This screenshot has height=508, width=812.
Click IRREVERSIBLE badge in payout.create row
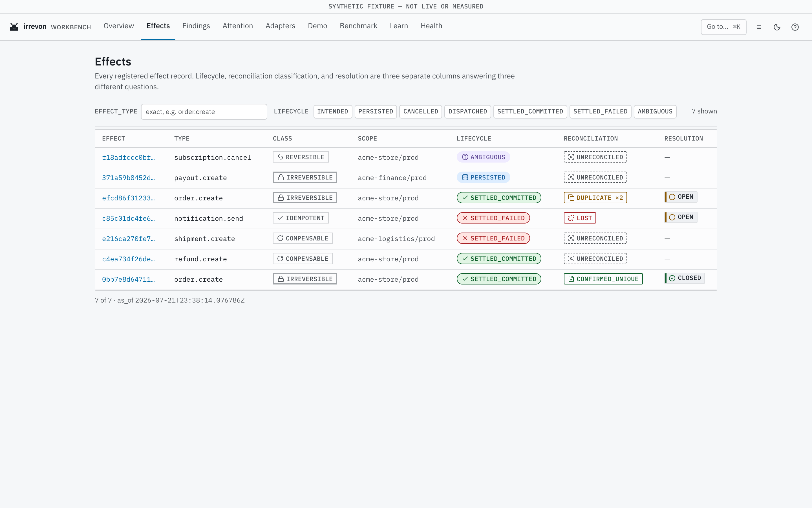[305, 178]
